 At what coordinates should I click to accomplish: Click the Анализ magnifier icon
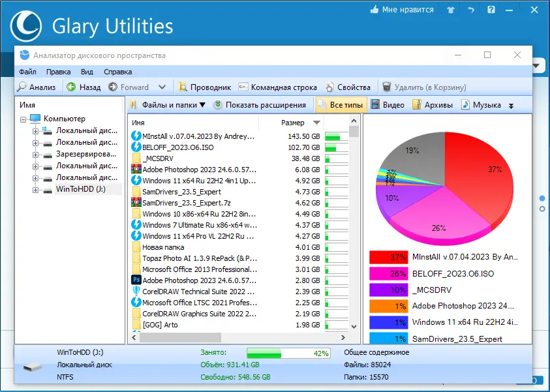point(22,87)
